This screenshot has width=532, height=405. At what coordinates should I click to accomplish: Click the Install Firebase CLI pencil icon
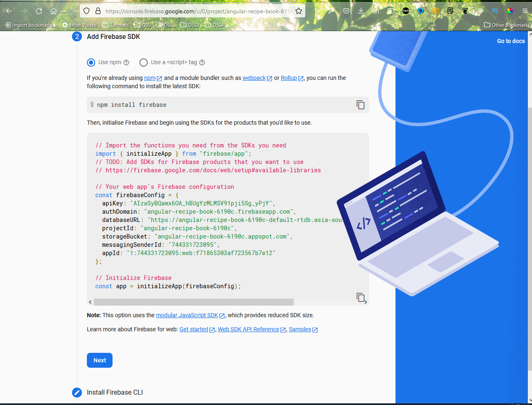pos(77,392)
